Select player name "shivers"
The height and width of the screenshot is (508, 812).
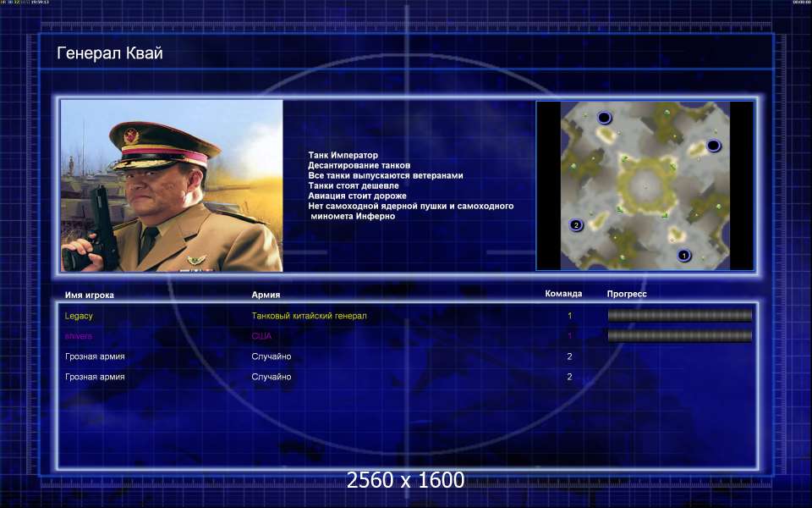click(x=78, y=336)
